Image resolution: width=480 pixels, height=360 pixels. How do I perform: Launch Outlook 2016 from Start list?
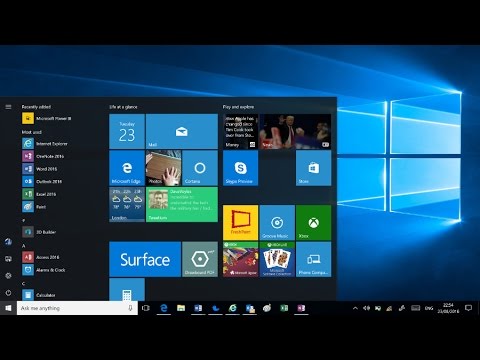tap(42, 182)
